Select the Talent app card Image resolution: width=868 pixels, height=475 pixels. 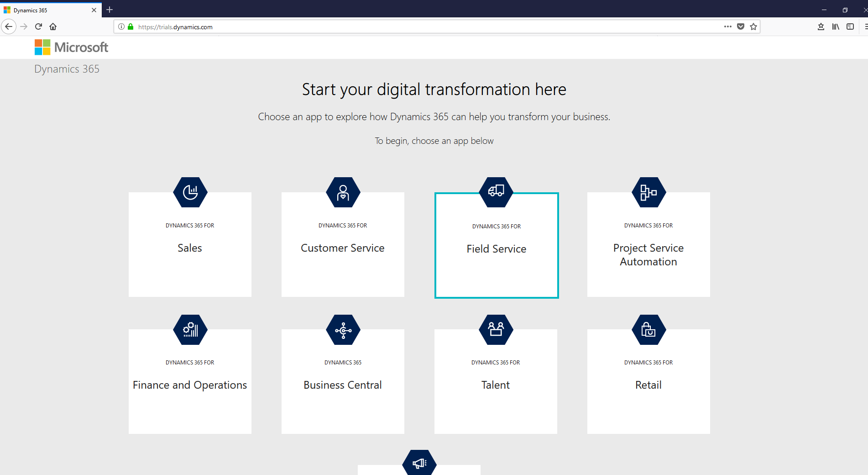(496, 381)
